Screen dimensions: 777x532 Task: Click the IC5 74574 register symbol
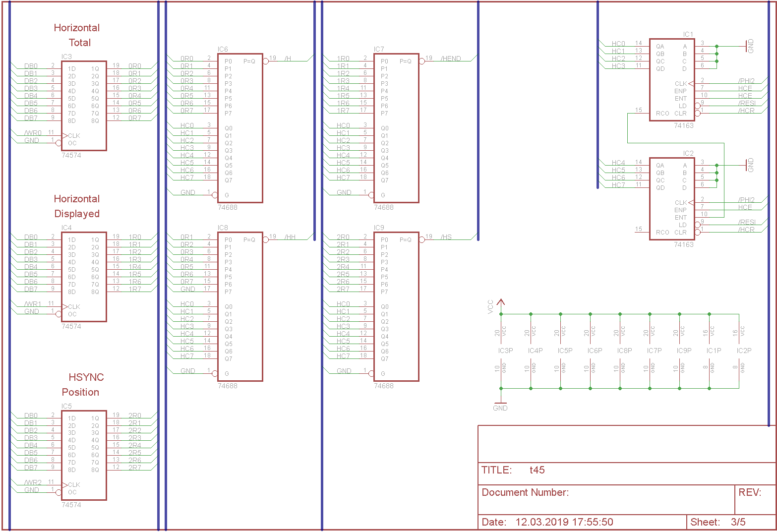(x=84, y=455)
